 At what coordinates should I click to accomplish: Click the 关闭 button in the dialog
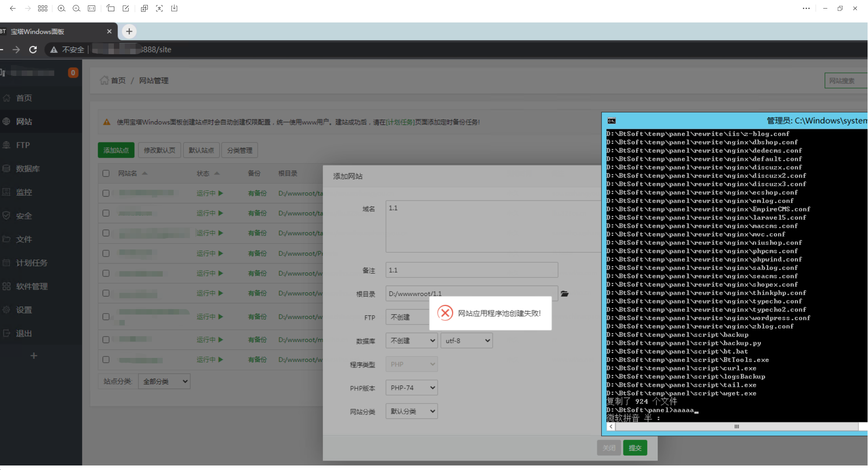click(609, 448)
